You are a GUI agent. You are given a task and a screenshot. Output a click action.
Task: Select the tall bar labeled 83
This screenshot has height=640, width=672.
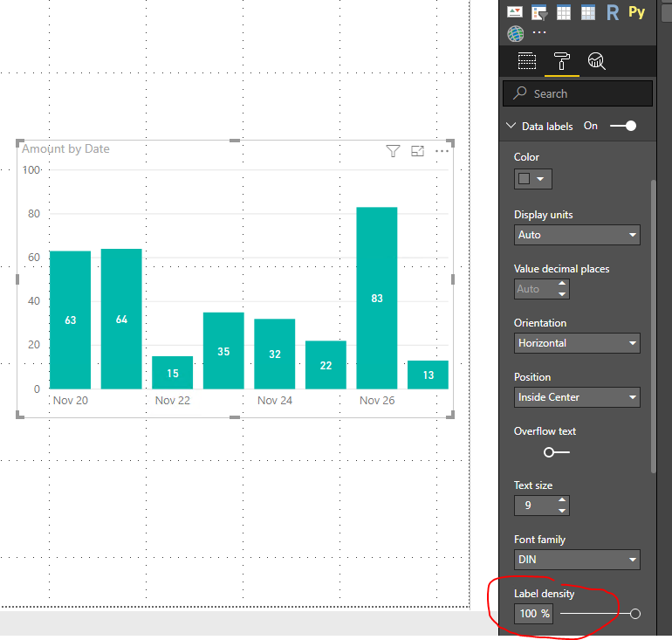[377, 298]
